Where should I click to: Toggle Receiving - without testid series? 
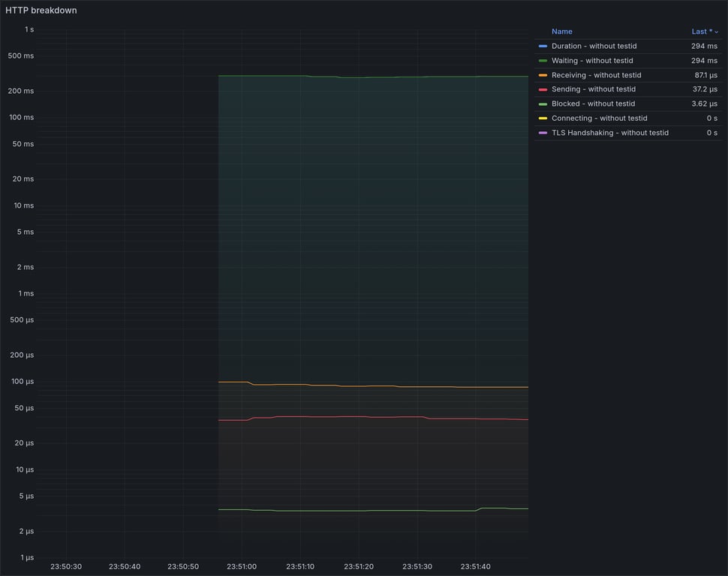pos(596,75)
